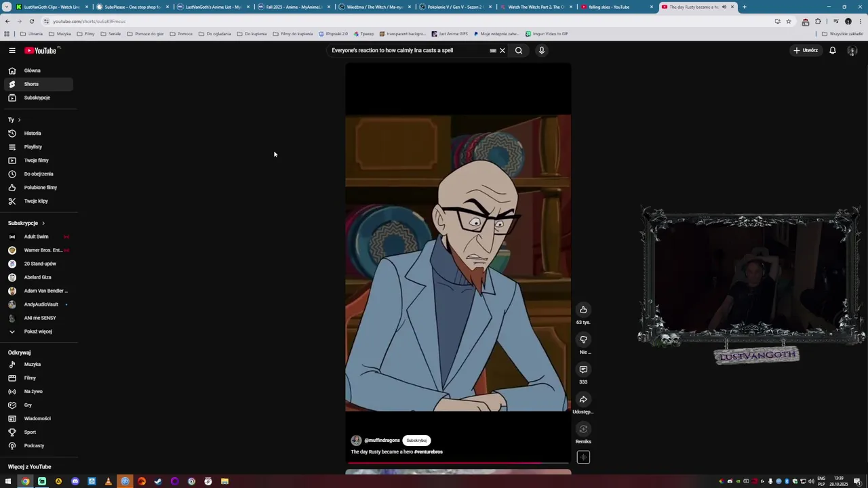Open the Główna home page in the sidebar

[38, 70]
